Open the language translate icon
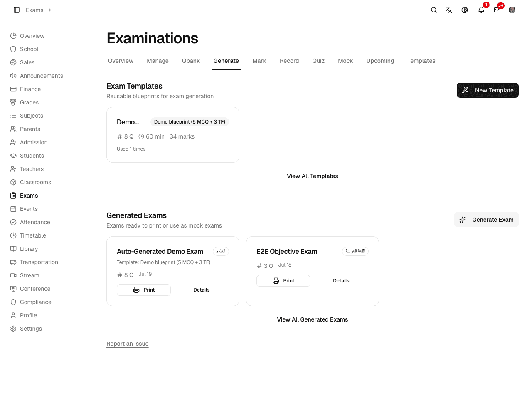Screen dimensions: 532x416 pyautogui.click(x=449, y=10)
